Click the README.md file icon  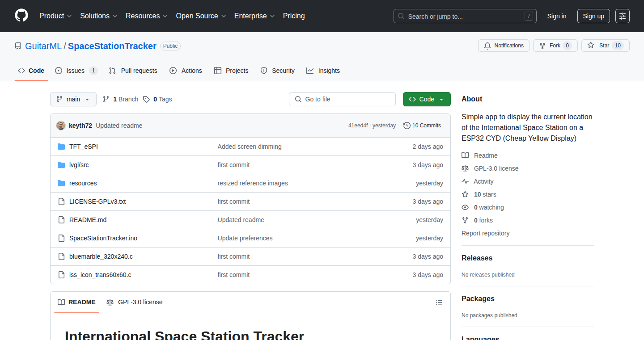click(61, 220)
